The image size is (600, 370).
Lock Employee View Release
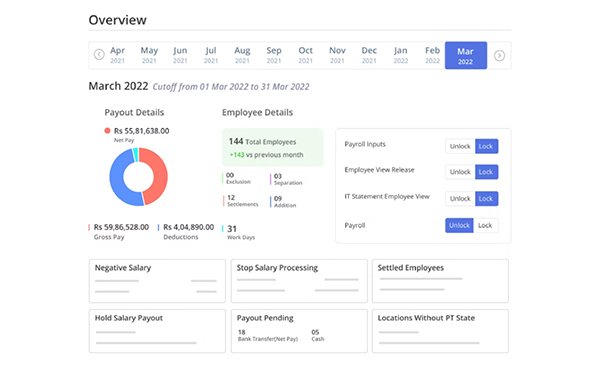[x=486, y=172]
